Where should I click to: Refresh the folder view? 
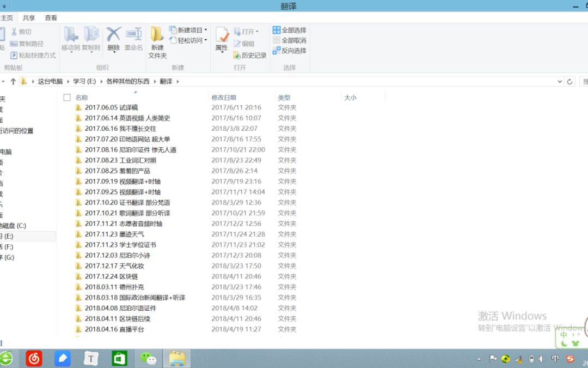coord(569,81)
